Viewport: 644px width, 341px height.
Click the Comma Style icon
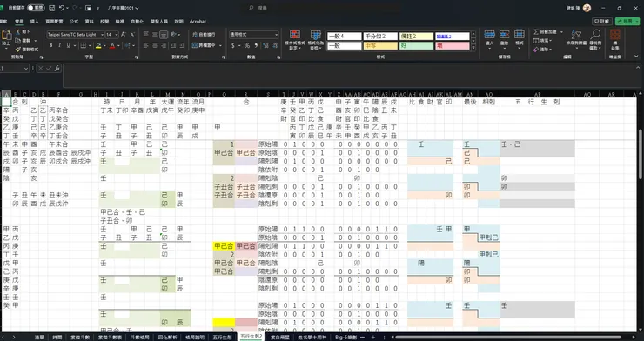[256, 45]
